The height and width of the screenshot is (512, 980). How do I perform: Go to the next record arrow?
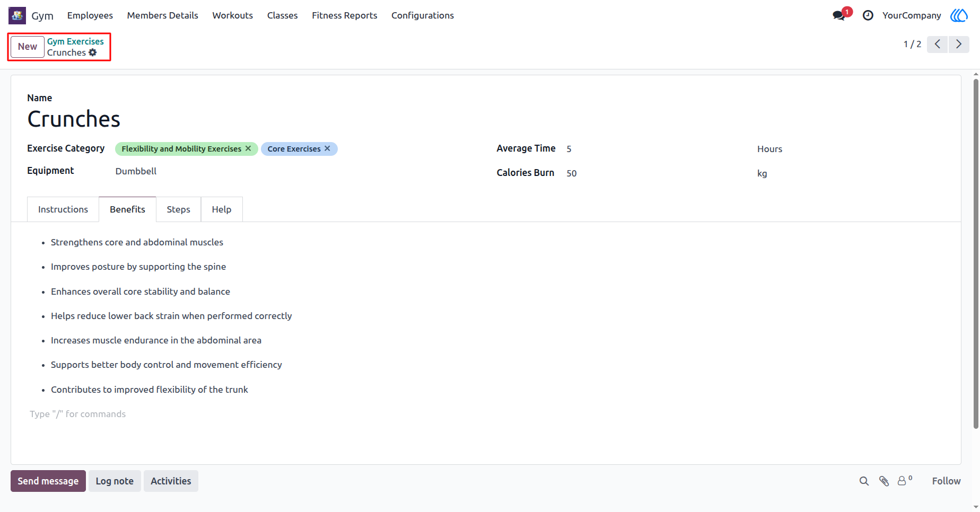tap(959, 44)
